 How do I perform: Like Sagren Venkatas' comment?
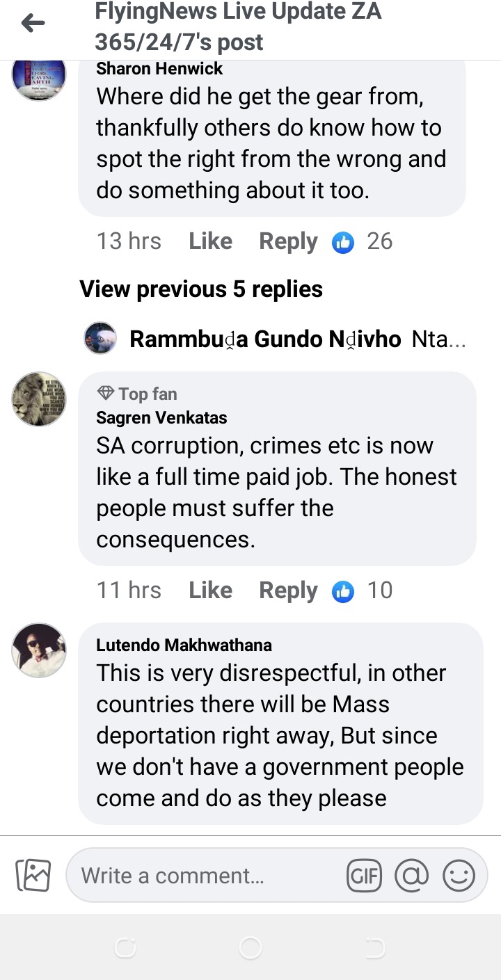tap(210, 591)
